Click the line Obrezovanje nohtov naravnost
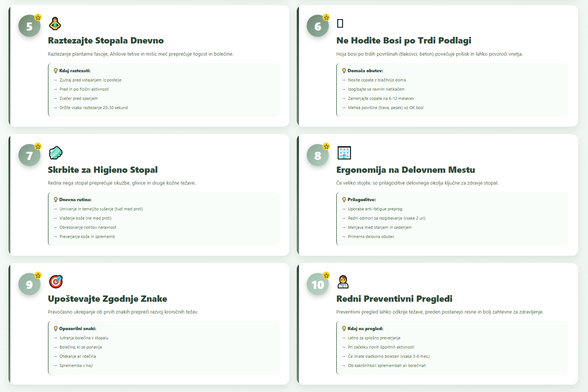The width and height of the screenshot is (588, 392). [88, 227]
